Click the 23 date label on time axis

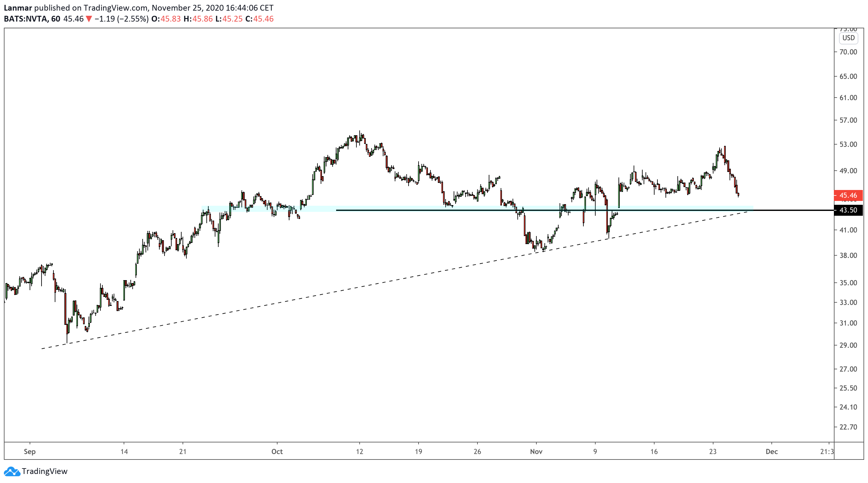(x=713, y=451)
